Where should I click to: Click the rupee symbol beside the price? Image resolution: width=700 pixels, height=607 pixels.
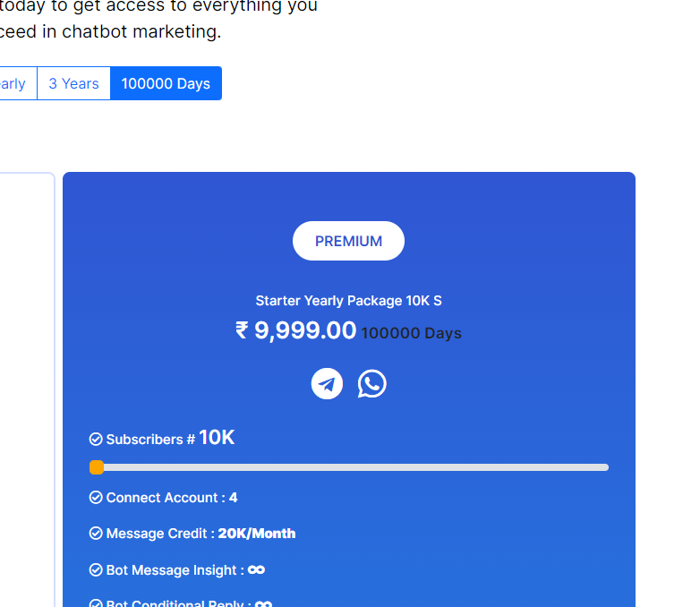point(242,330)
